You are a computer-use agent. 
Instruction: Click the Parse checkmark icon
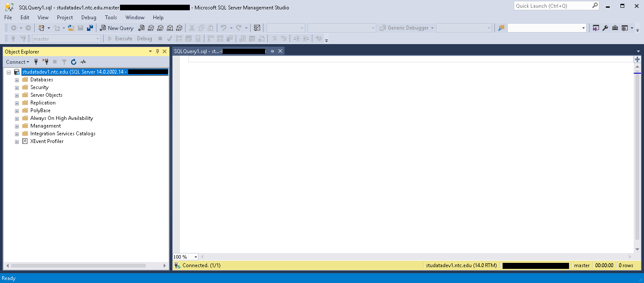pyautogui.click(x=170, y=39)
